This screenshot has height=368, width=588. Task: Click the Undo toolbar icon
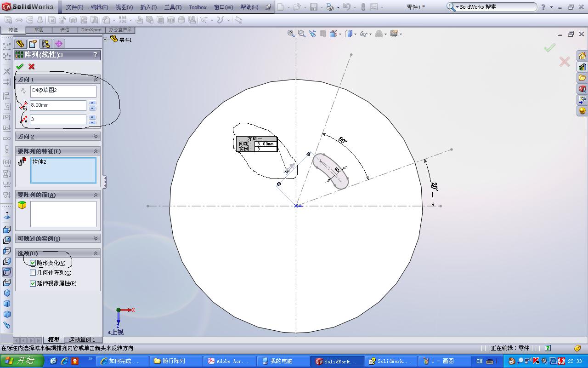[346, 7]
